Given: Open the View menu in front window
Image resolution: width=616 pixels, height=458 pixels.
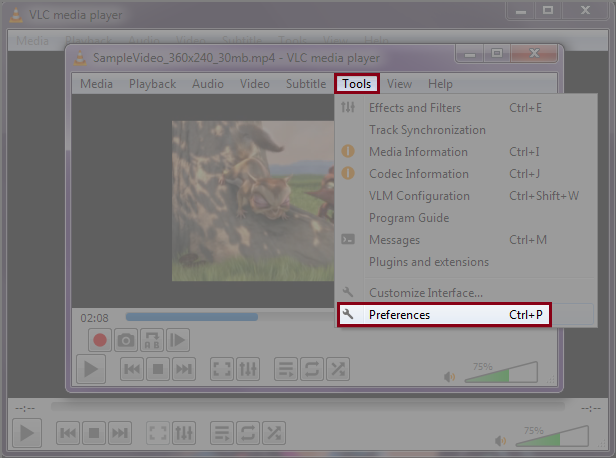Looking at the screenshot, I should tap(400, 84).
